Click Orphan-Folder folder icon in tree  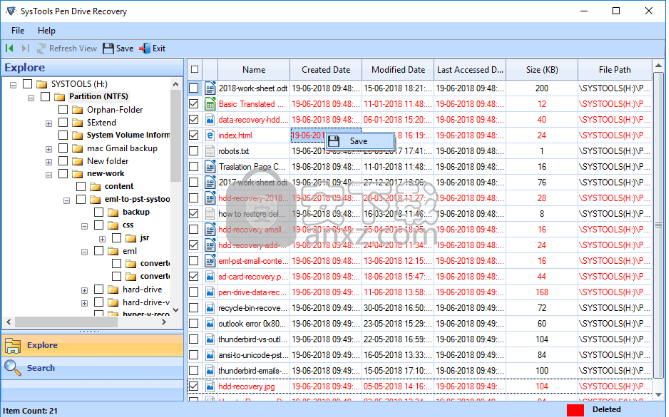point(77,110)
